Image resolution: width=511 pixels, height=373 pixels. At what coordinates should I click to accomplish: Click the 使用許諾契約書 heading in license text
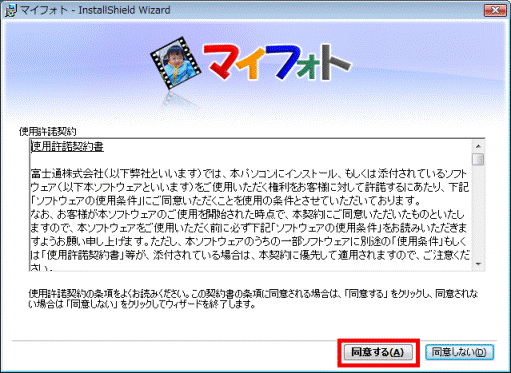(x=67, y=147)
